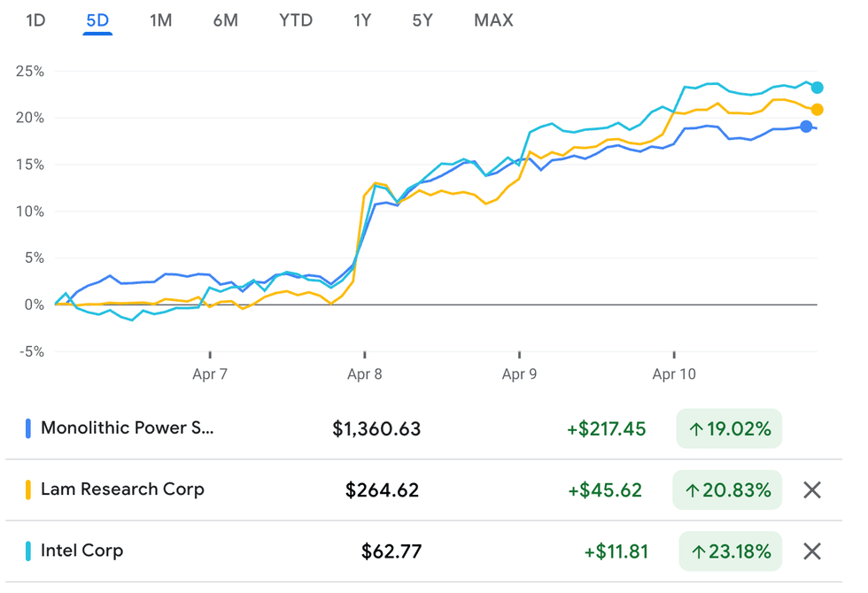Screen dimensions: 868x593
Task: Switch to the 1M time range
Action: (x=160, y=19)
